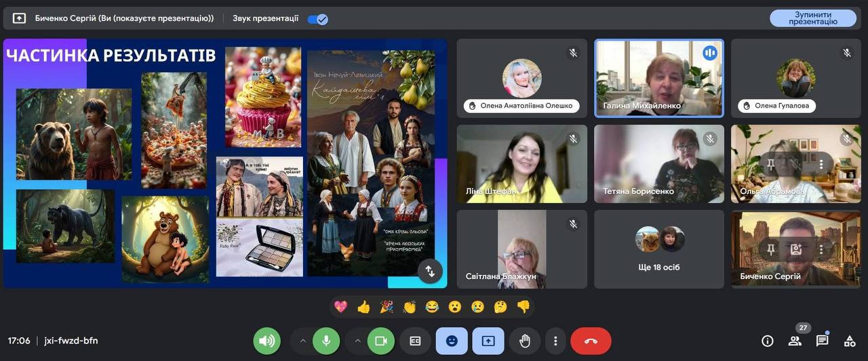Image resolution: width=868 pixels, height=361 pixels.
Task: Click the green speaker audio button
Action: [267, 341]
